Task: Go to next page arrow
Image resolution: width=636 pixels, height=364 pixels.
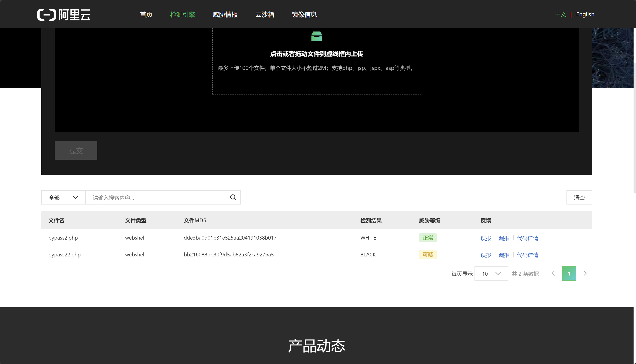Action: [x=585, y=273]
